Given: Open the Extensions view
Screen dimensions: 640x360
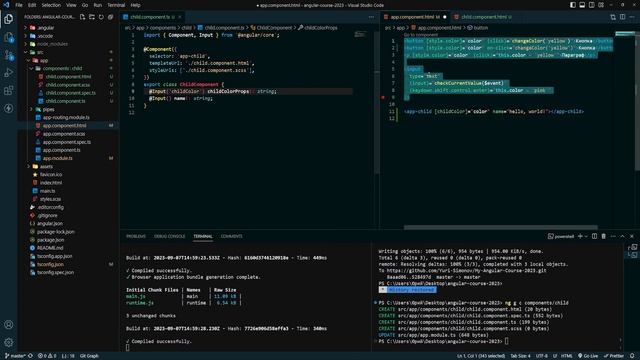Looking at the screenshot, I should 9,91.
